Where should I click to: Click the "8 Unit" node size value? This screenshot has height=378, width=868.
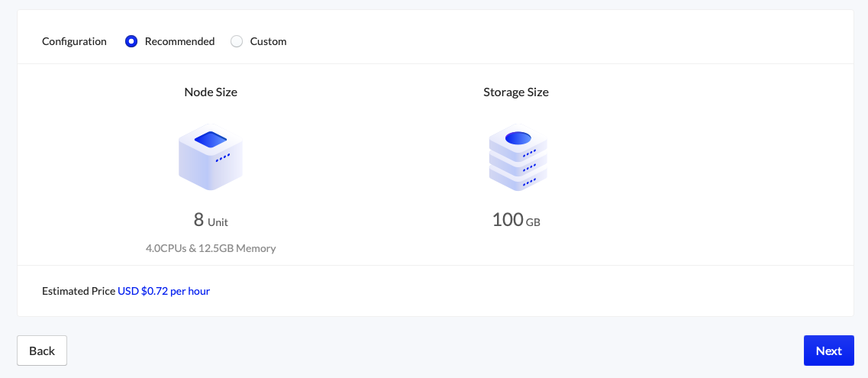point(211,221)
